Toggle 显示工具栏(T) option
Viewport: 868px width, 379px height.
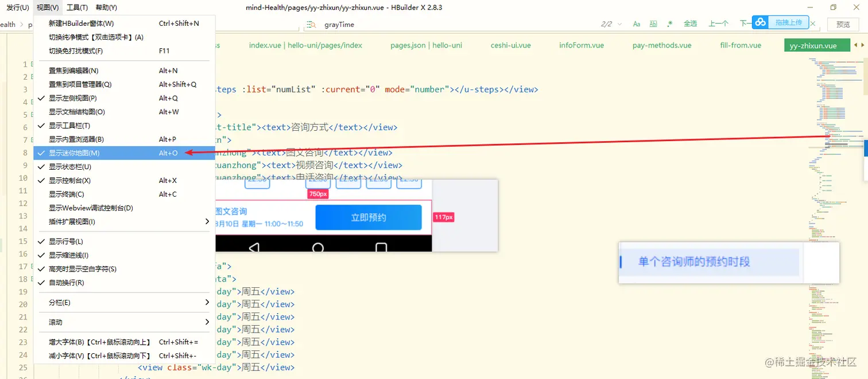click(x=124, y=126)
